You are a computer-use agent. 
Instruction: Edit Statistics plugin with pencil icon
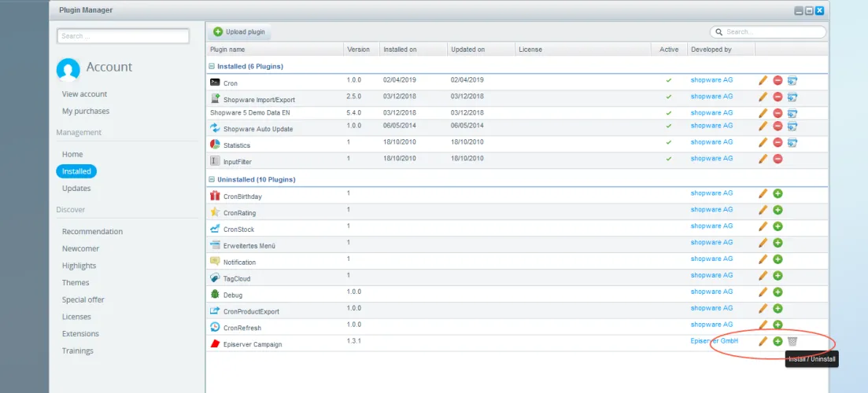click(x=763, y=142)
